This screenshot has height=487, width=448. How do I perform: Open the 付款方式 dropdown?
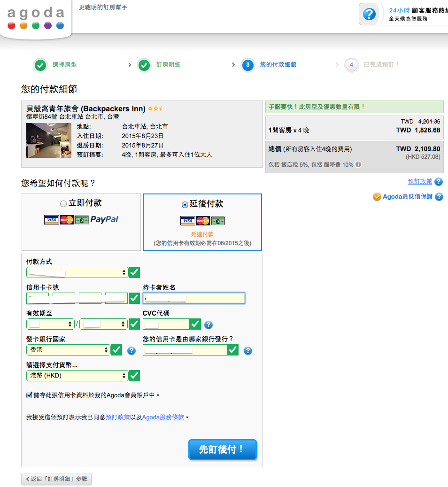pos(77,272)
